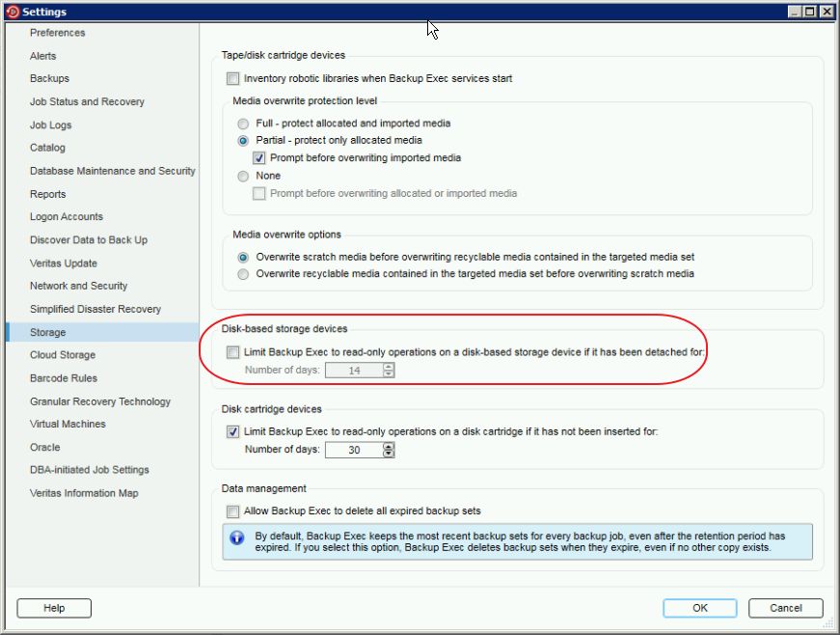
Task: Click the blue info icon in Data management
Action: click(237, 538)
